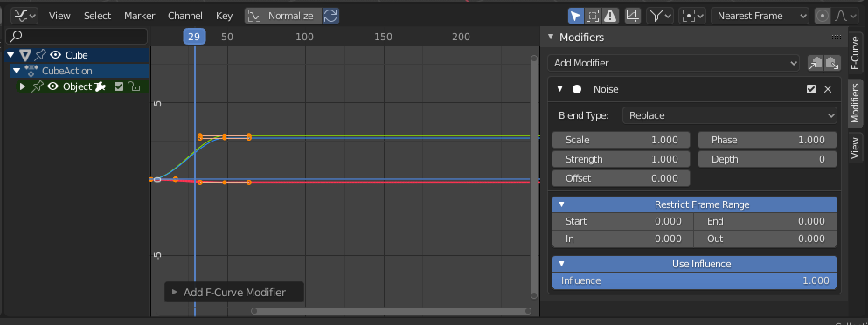Viewport: 868px width, 325px height.
Task: Click the Strength value field
Action: pos(621,160)
